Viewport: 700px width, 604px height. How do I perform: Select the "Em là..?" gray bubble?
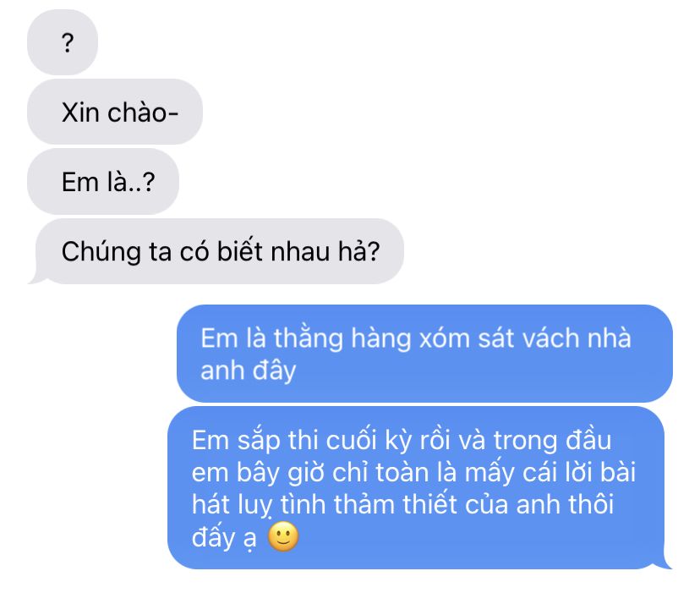click(103, 181)
